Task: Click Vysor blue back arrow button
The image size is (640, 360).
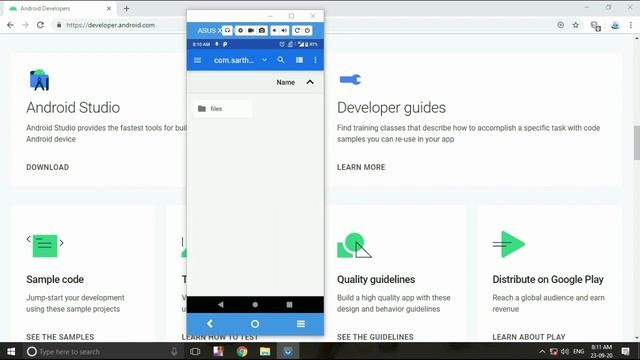Action: [x=210, y=324]
